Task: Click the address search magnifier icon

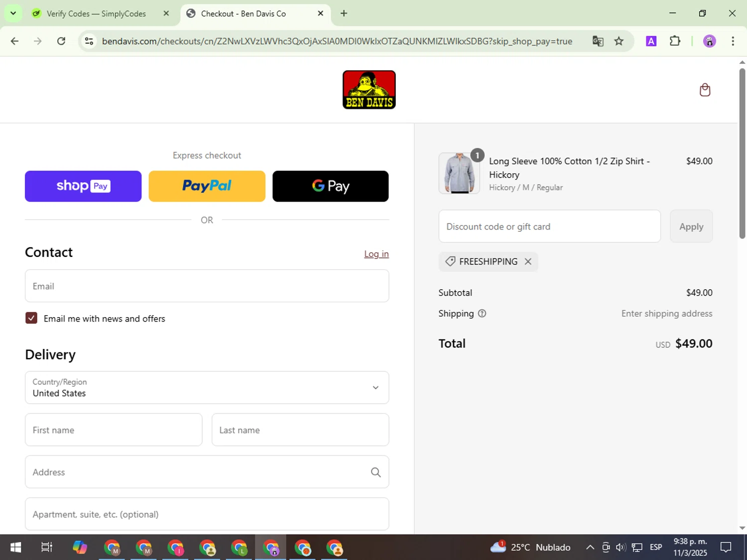Action: click(376, 472)
